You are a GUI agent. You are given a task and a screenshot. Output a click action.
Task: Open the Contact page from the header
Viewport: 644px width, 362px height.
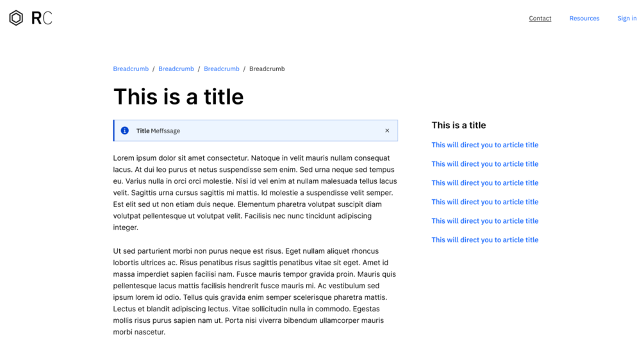tap(540, 19)
